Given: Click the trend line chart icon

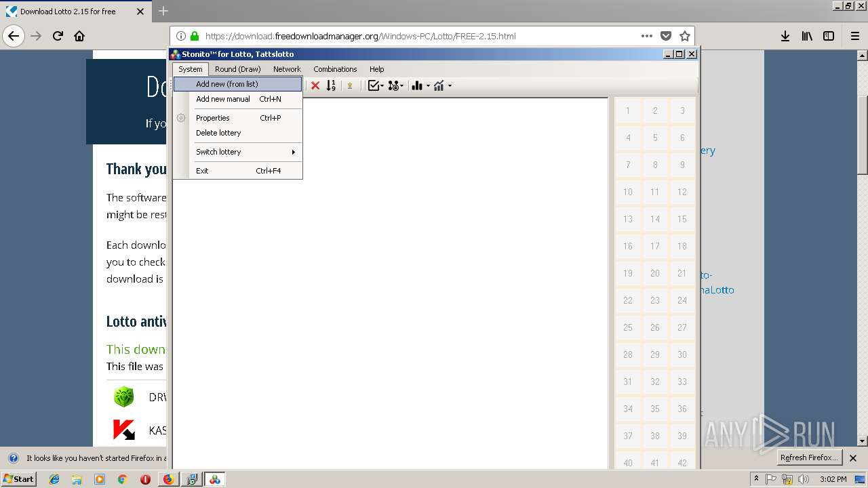Looking at the screenshot, I should pos(439,85).
